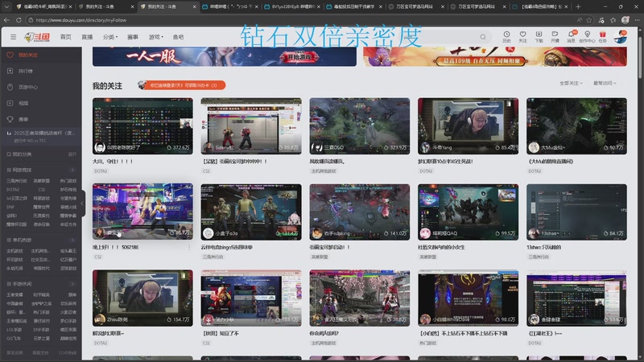Viewport: 644px width, 362px height.
Task: Click the search input field
Action: tap(444, 37)
